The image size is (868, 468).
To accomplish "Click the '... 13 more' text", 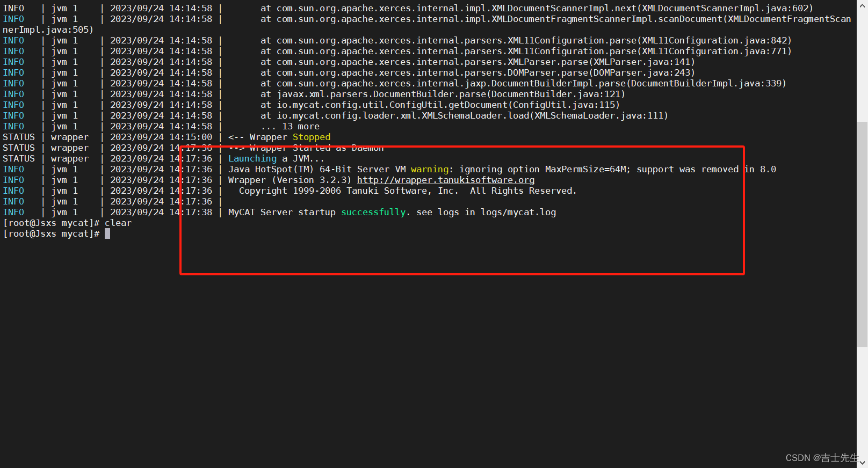I will click(x=290, y=127).
